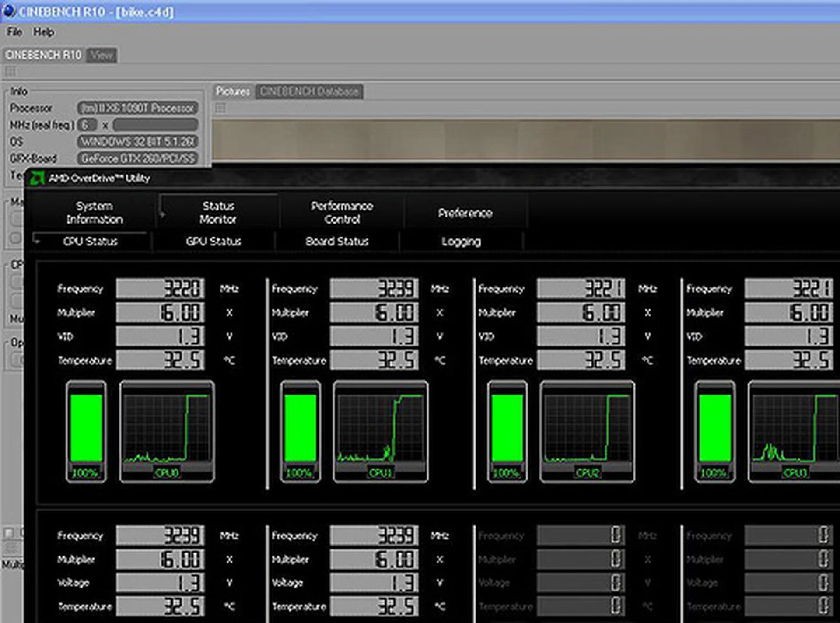Click the AMD OverDrive logo icon
Image resolution: width=840 pixels, height=623 pixels.
coord(37,178)
